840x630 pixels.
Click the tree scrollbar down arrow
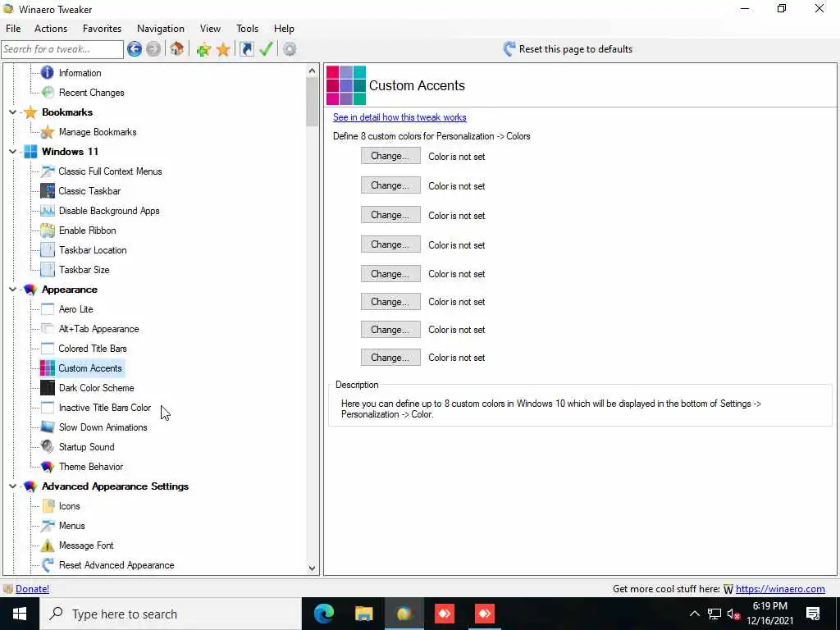(313, 568)
